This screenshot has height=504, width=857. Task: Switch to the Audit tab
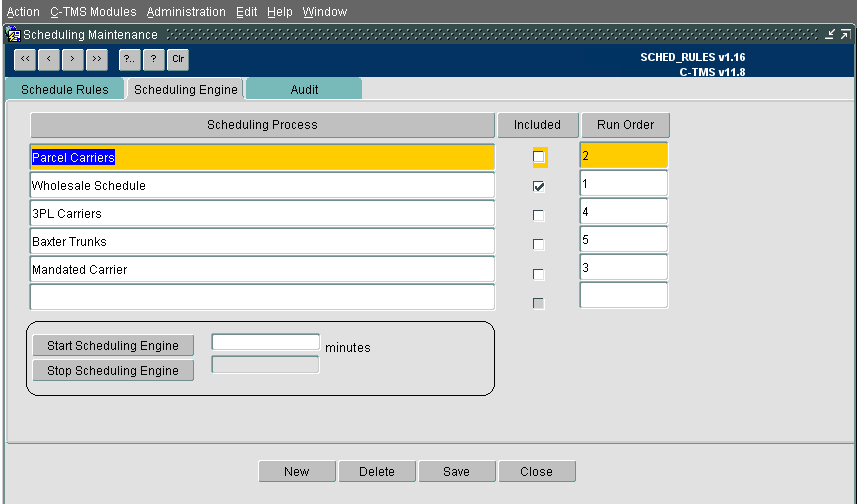(x=304, y=90)
